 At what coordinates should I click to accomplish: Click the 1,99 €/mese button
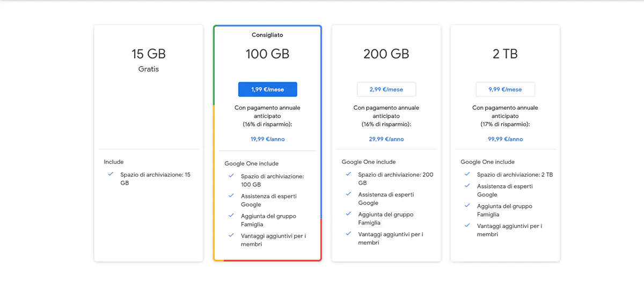tap(267, 89)
